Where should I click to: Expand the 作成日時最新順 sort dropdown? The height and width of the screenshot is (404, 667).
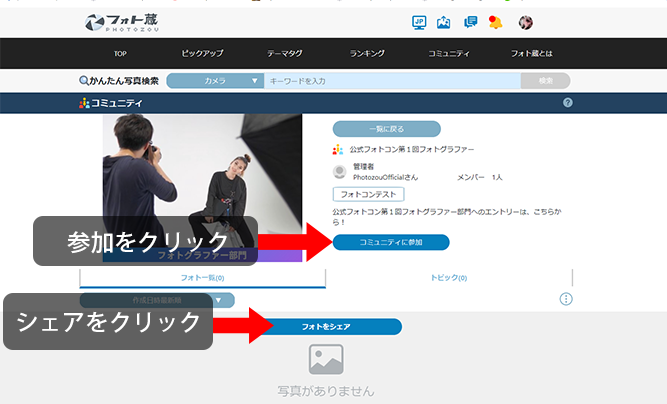157,300
